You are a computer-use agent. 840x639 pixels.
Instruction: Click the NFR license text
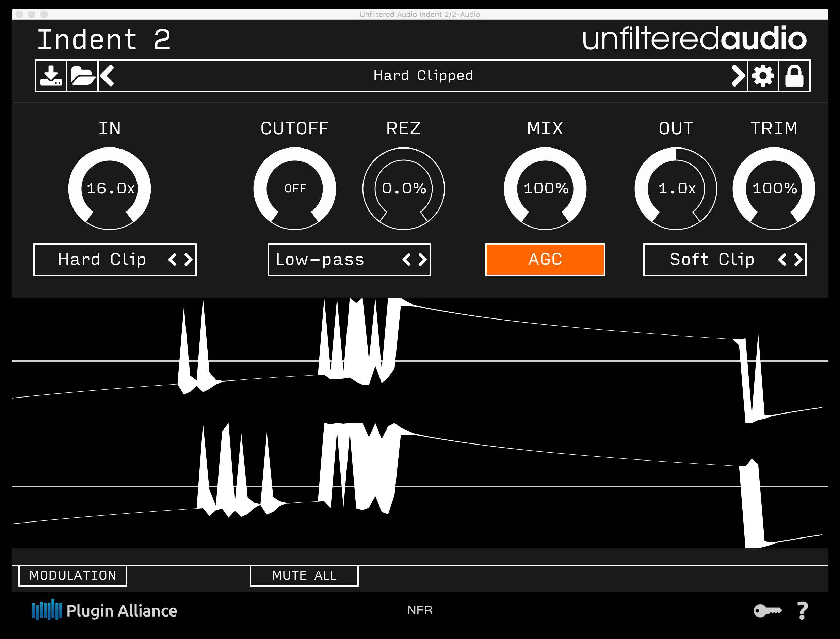420,610
